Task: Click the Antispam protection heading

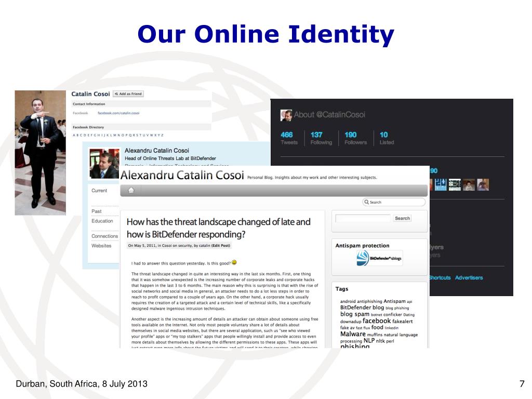Action: pos(362,246)
